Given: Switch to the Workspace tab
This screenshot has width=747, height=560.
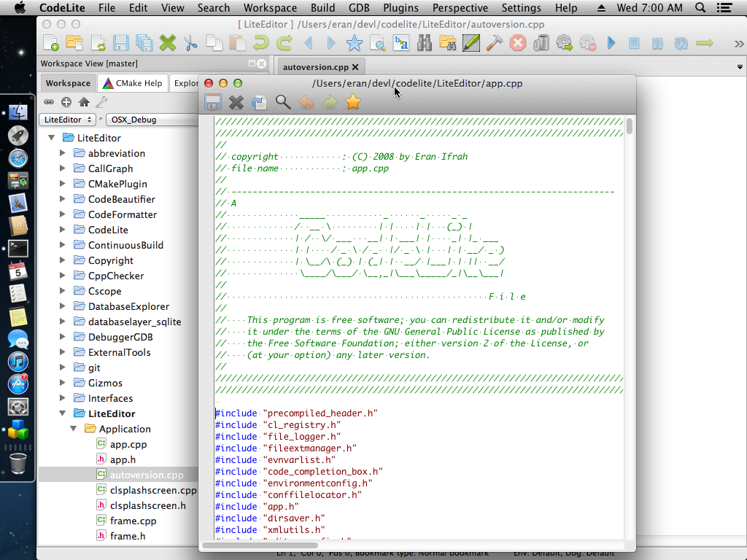Looking at the screenshot, I should pos(68,83).
